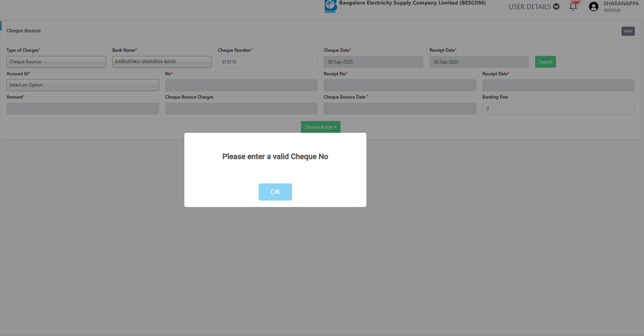Open the notifications bell
This screenshot has width=644, height=336.
(x=573, y=6)
